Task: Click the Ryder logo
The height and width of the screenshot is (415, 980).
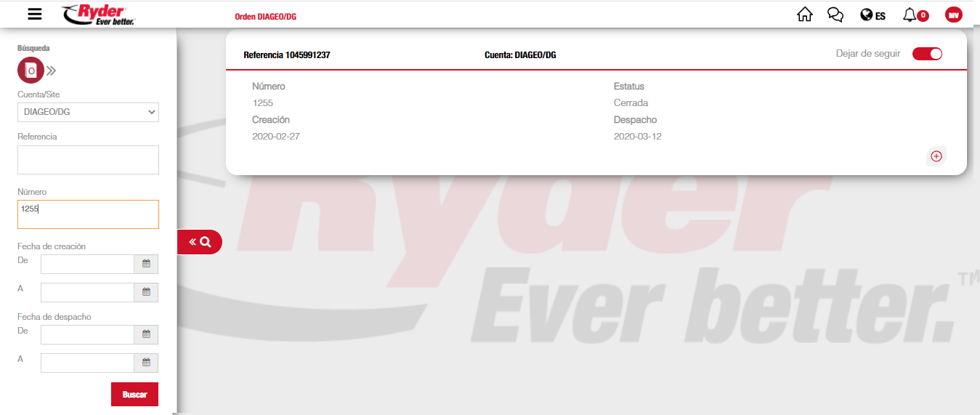Action: coord(99,14)
